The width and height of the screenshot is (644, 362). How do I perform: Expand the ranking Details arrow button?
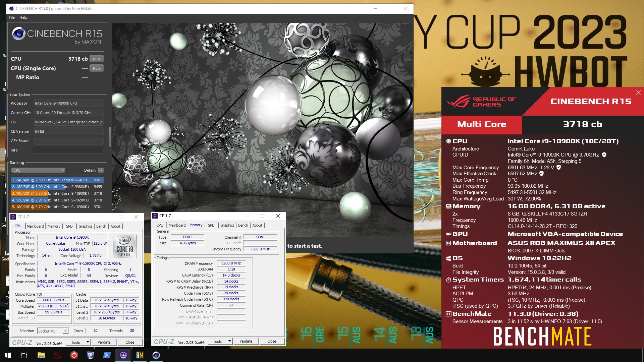click(x=101, y=170)
